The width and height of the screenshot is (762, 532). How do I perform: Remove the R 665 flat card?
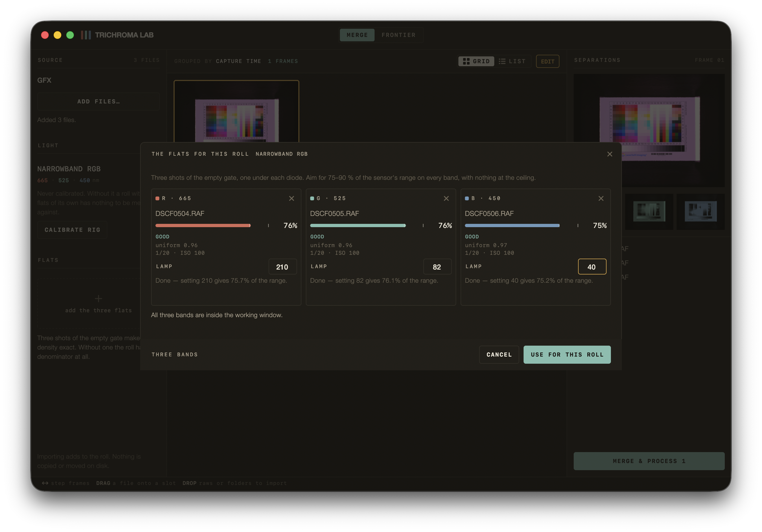point(291,198)
